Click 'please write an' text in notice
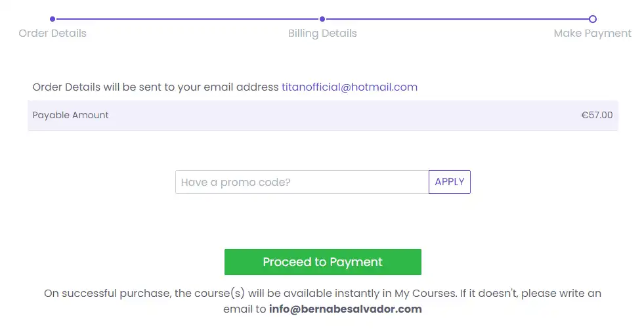This screenshot has width=644, height=333. click(x=563, y=293)
